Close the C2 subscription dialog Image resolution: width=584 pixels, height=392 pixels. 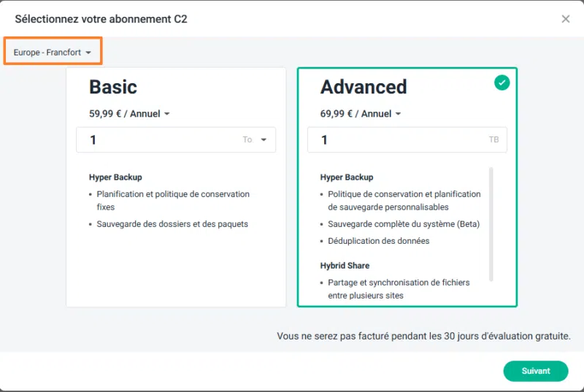pos(565,19)
